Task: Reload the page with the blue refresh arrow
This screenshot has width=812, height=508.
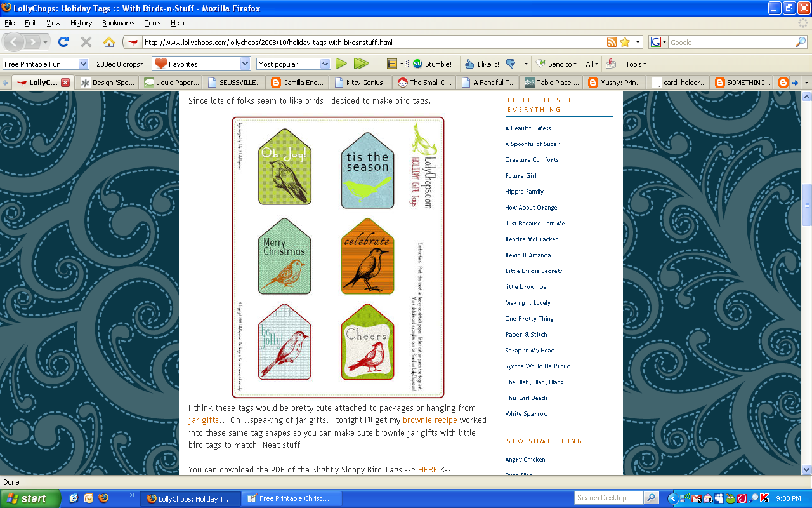Action: (x=63, y=42)
